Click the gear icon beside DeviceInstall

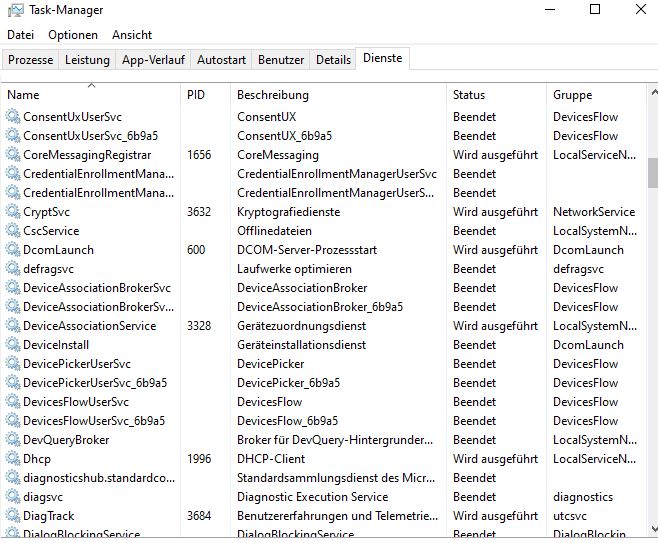click(x=13, y=345)
